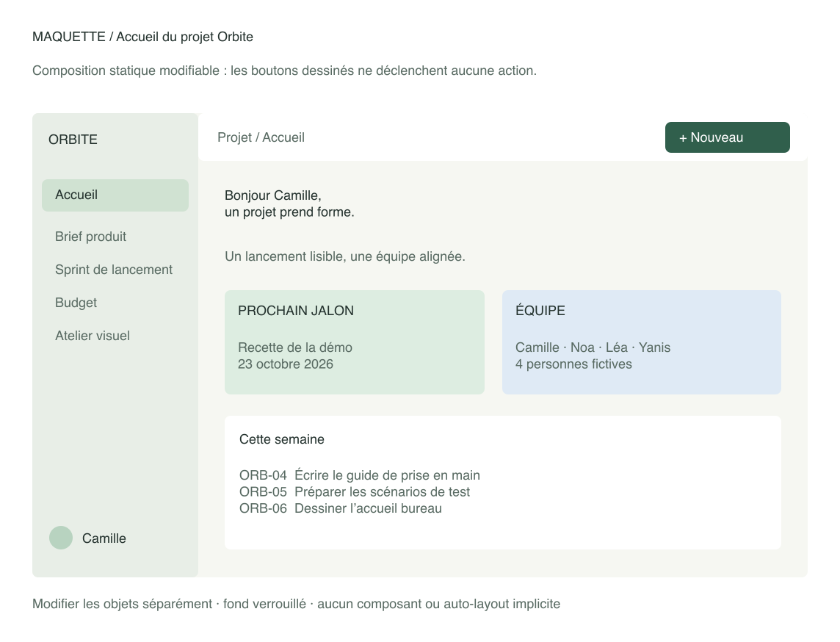Screen dimensions: 840x642
Task: Click the line "un projet prend forme."
Action: point(289,212)
